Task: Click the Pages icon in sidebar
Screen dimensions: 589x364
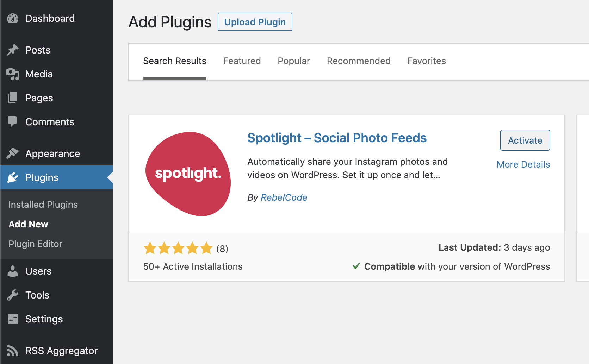Action: coord(13,98)
